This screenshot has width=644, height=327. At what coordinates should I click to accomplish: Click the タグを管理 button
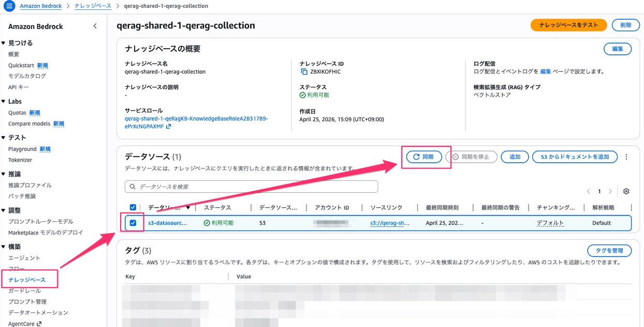[609, 251]
